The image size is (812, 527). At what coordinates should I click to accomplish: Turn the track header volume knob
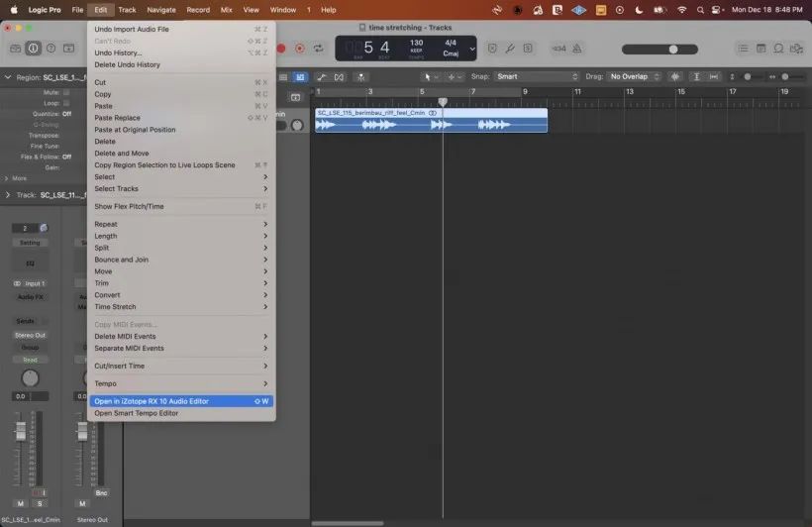297,125
